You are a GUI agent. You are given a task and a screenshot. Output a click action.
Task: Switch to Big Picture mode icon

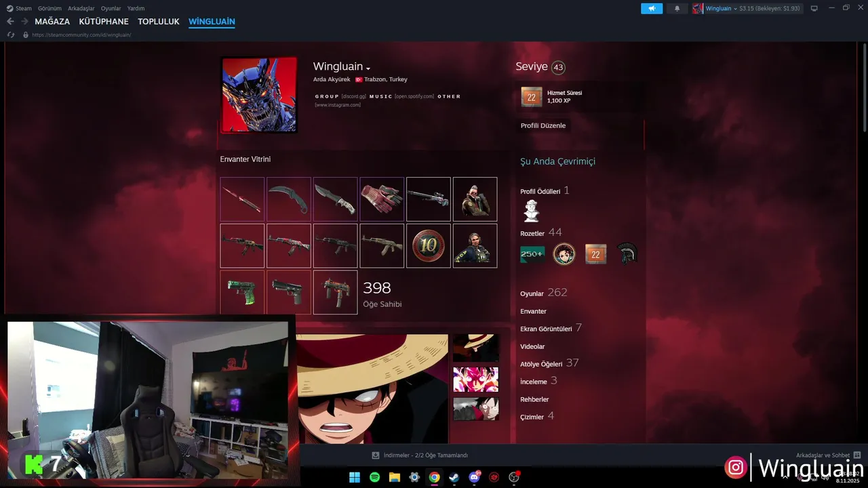pos(814,8)
